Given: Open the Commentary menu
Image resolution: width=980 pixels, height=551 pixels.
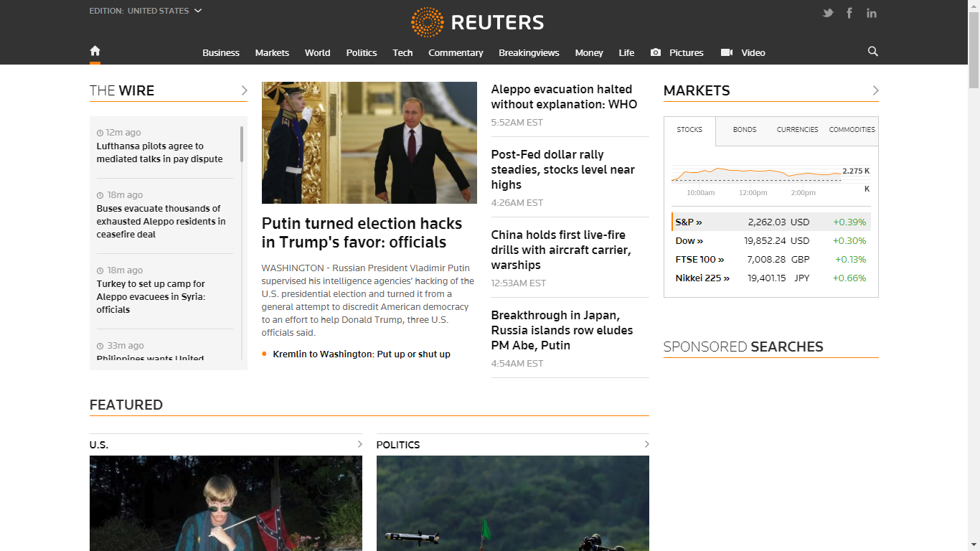Looking at the screenshot, I should pyautogui.click(x=456, y=52).
